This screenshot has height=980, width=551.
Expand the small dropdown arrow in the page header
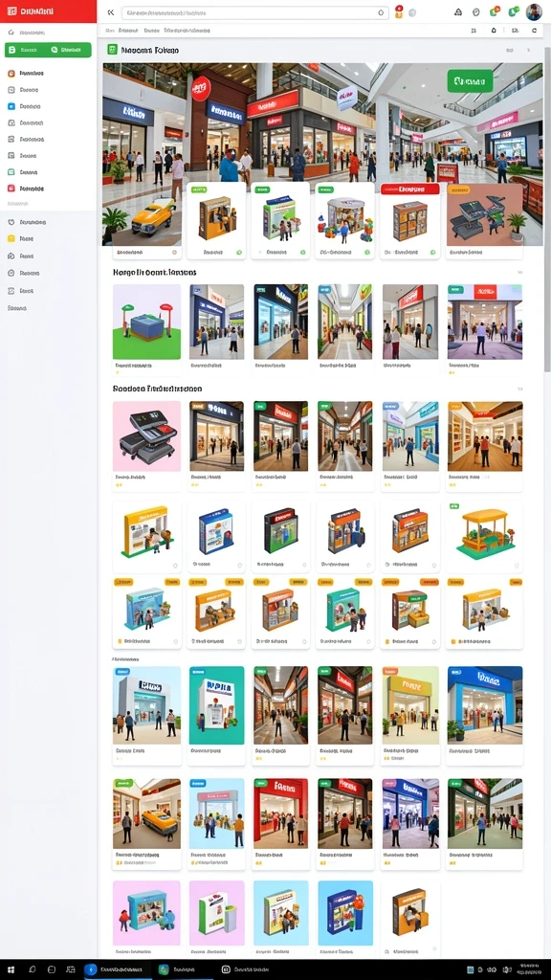coord(528,50)
